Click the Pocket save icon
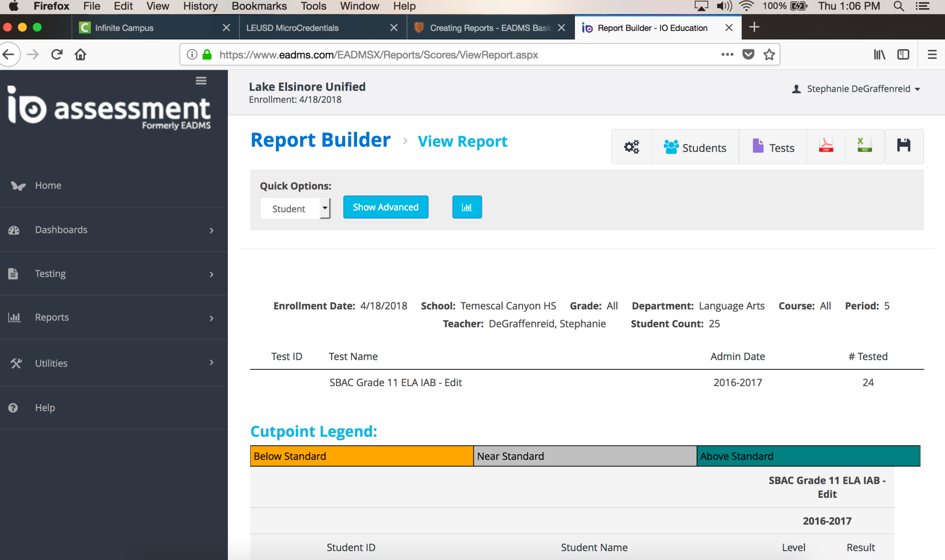Viewport: 945px width, 560px height. pyautogui.click(x=748, y=54)
